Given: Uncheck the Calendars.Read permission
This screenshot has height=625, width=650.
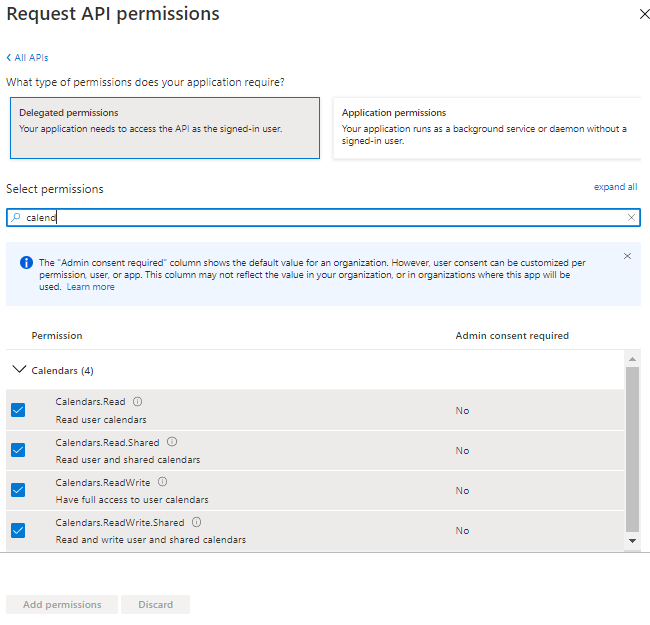Looking at the screenshot, I should click(x=18, y=410).
